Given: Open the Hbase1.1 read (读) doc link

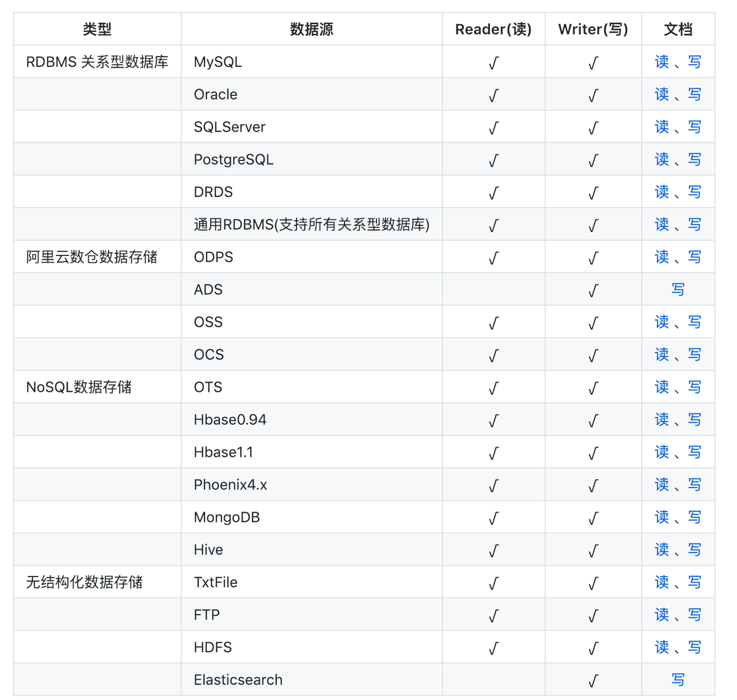Looking at the screenshot, I should (661, 453).
